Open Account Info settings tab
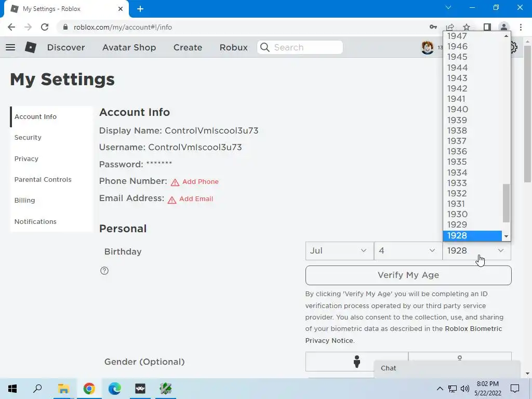The image size is (532, 399). (x=51, y=117)
